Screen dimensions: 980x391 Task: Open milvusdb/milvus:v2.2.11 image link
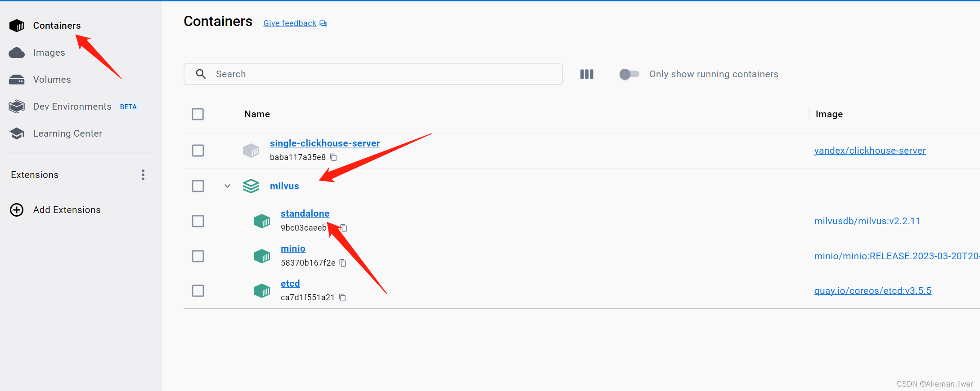tap(868, 221)
